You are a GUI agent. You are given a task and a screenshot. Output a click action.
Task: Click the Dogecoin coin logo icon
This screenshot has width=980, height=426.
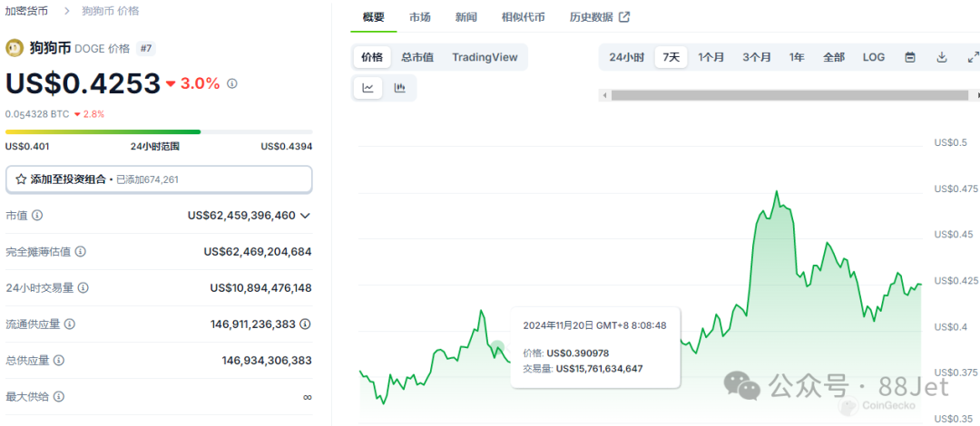point(15,48)
